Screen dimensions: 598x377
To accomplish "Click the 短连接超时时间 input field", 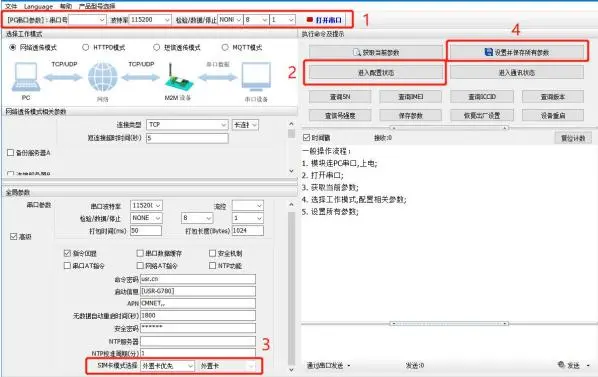I will coord(187,138).
